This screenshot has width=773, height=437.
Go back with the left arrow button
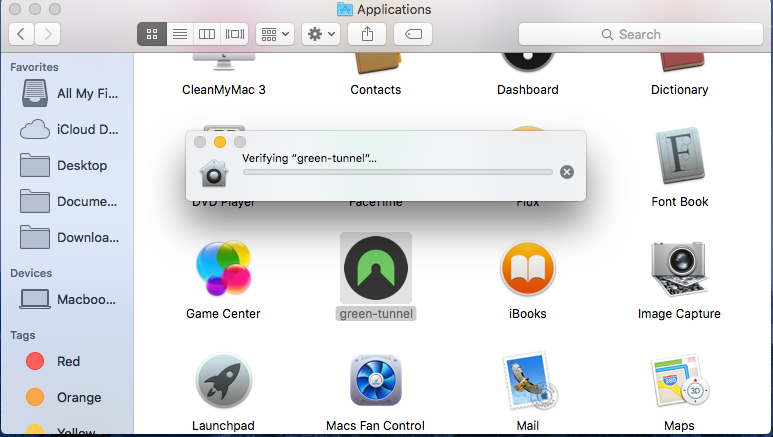[x=21, y=34]
